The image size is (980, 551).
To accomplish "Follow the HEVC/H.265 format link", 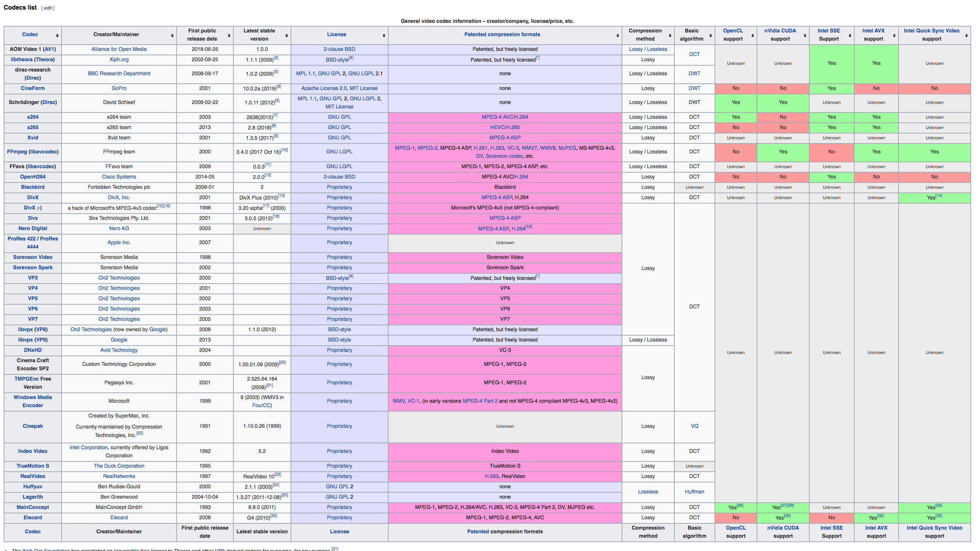I will (x=505, y=128).
